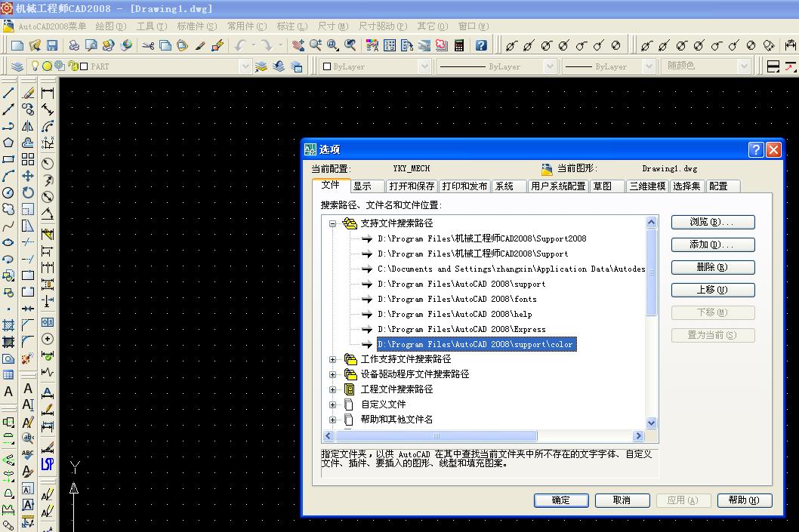
Task: Open the 标注(L) menu
Action: pos(292,26)
